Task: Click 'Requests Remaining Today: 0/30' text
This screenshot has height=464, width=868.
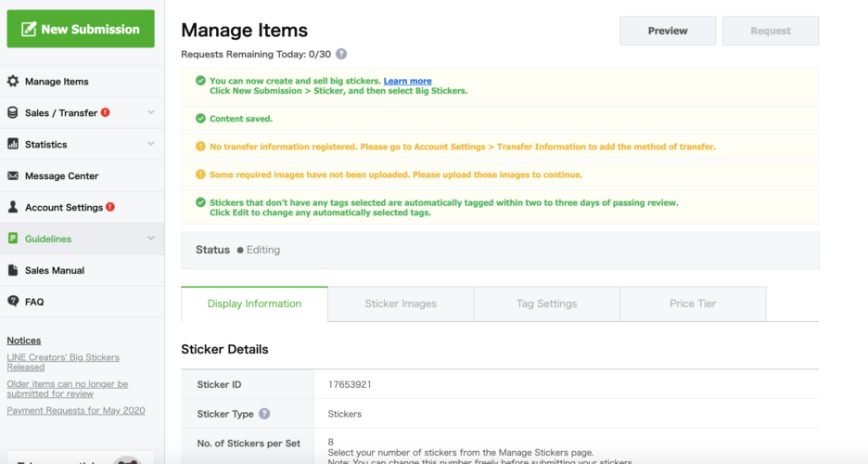Action: coord(256,54)
